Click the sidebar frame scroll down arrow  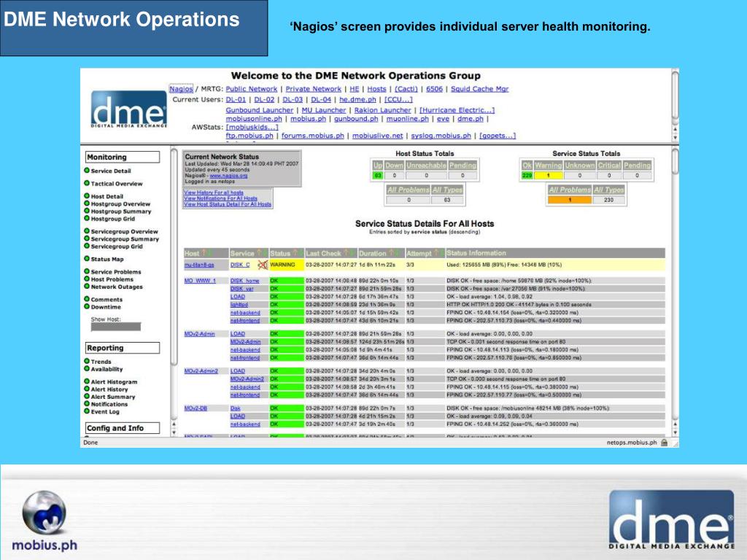(x=174, y=432)
